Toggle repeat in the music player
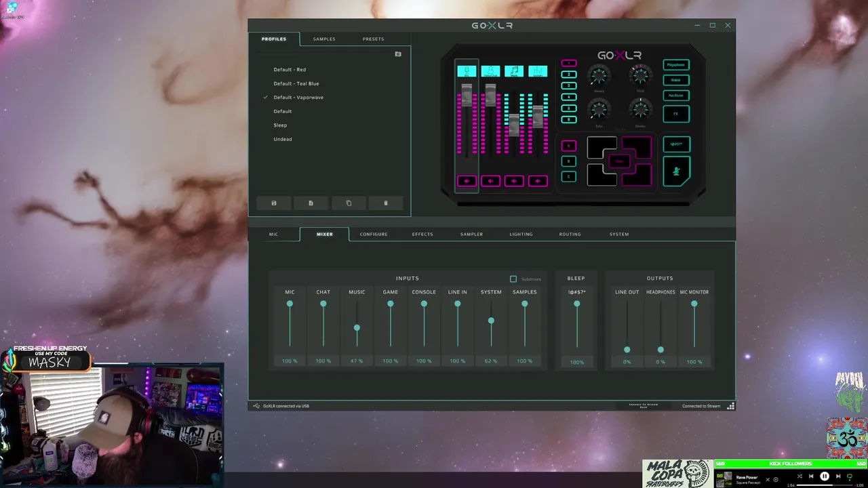The width and height of the screenshot is (868, 488). tap(850, 476)
